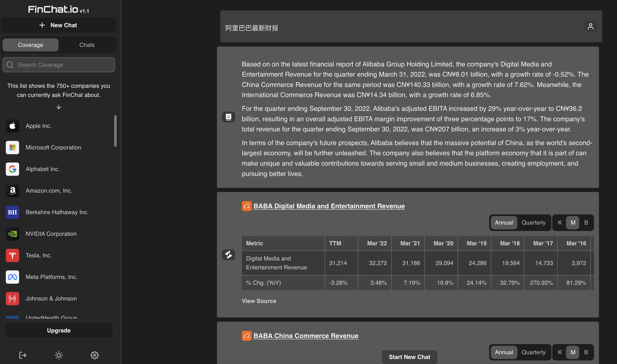Screen dimensions: 617x364
Task: Open BABA China Commerce Revenue link
Action: pyautogui.click(x=306, y=336)
